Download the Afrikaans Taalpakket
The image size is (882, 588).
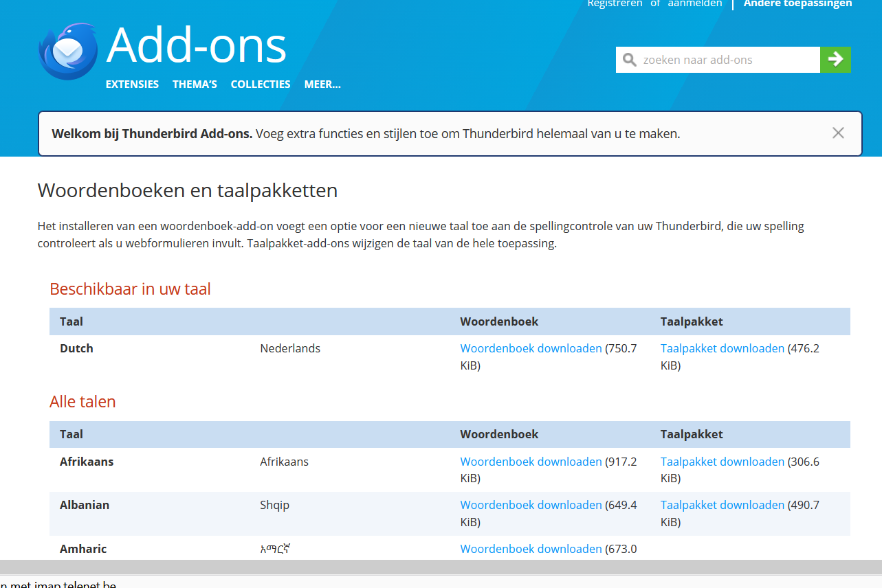722,462
